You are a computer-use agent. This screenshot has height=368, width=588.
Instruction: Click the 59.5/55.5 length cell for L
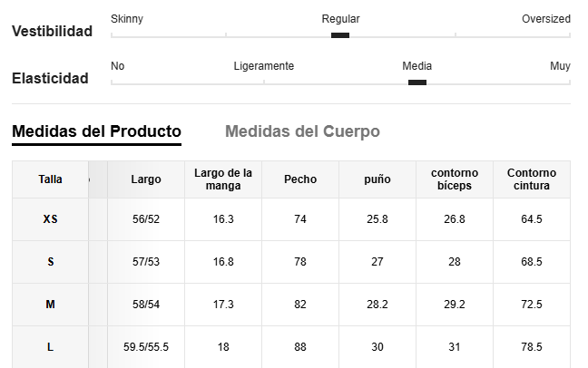[x=146, y=347]
